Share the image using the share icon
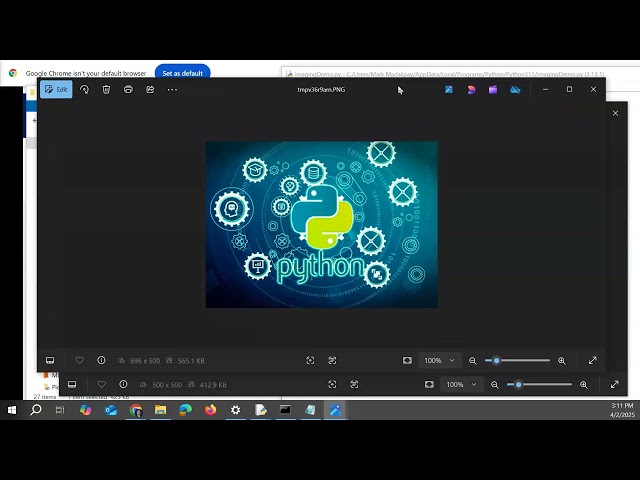The height and width of the screenshot is (480, 640). (150, 89)
